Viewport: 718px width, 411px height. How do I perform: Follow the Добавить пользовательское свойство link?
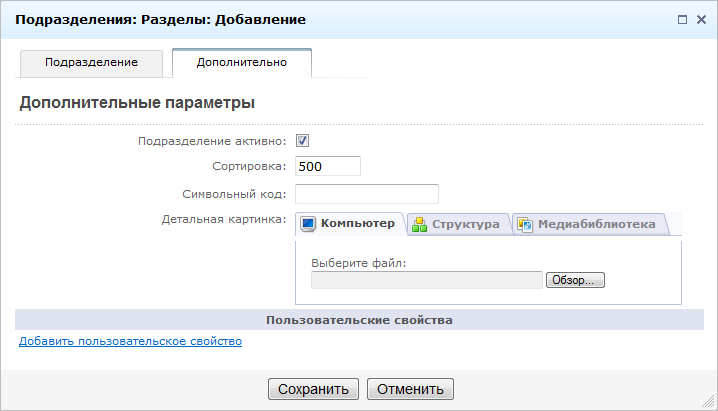point(130,341)
